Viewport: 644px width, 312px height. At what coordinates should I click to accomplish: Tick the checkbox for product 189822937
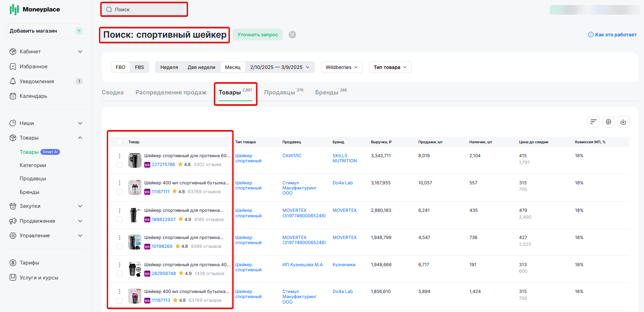point(119,219)
